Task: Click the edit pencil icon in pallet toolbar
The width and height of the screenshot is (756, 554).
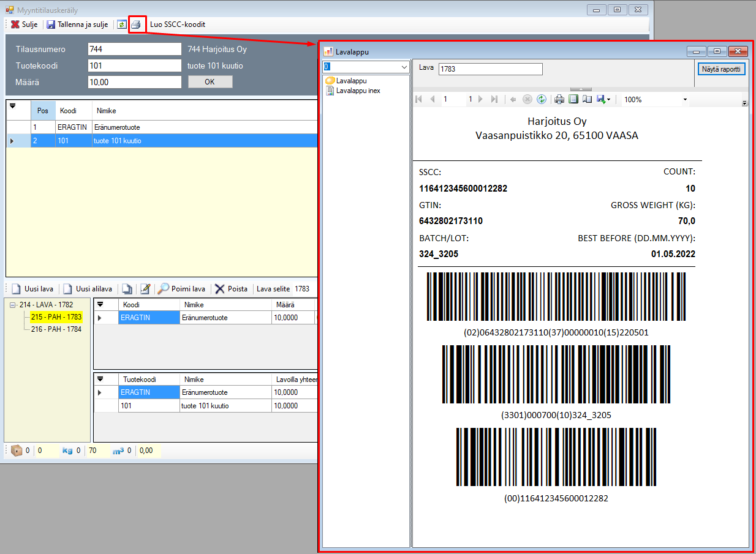Action: 145,289
